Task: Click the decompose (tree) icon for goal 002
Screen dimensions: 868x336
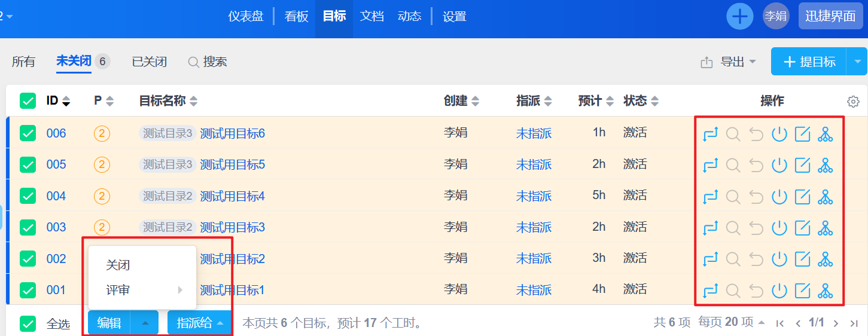Action: (826, 259)
